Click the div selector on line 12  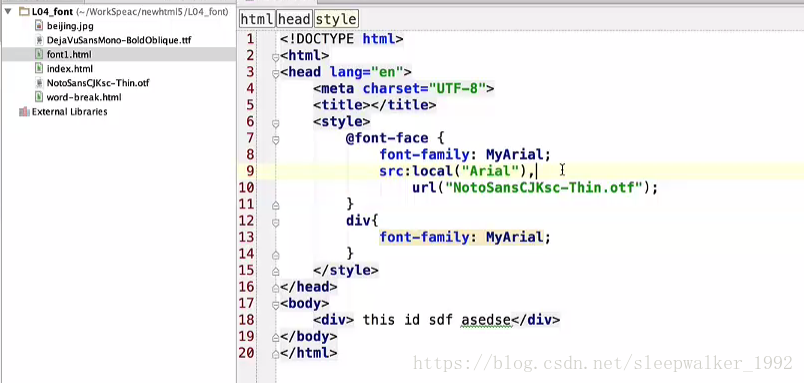click(358, 220)
